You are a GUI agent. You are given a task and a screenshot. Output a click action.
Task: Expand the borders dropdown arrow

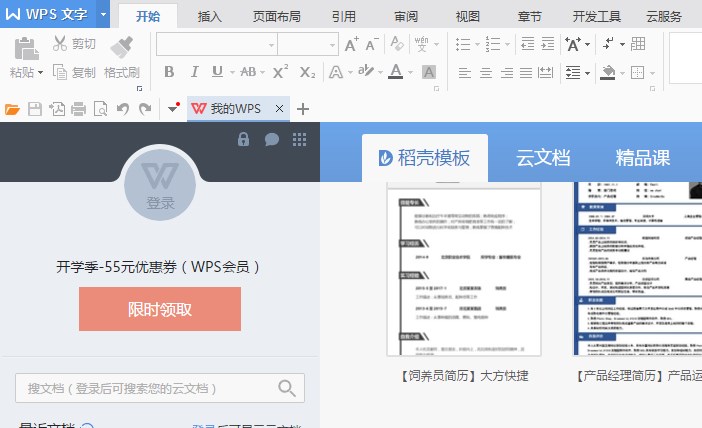pyautogui.click(x=652, y=73)
